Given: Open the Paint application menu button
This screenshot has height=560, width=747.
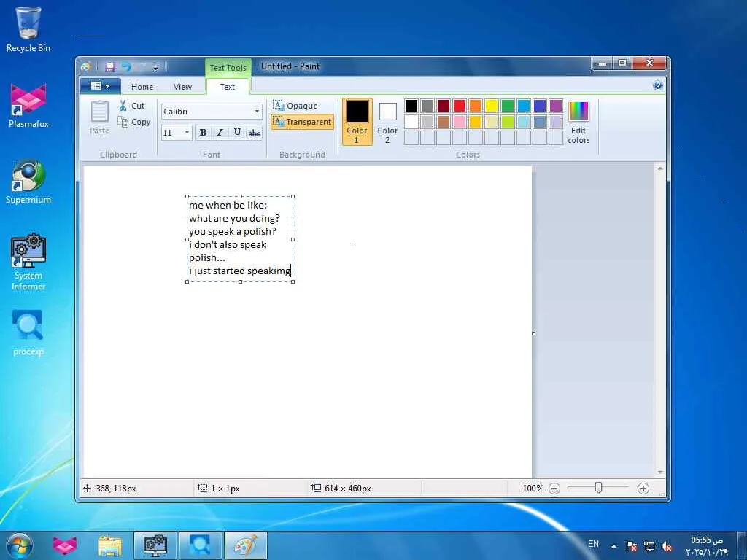Looking at the screenshot, I should (x=101, y=86).
